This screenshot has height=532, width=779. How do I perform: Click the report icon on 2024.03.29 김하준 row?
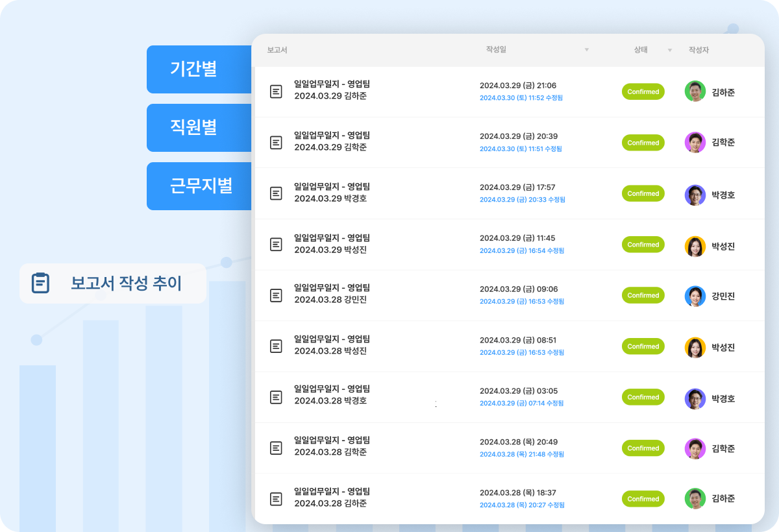pyautogui.click(x=277, y=91)
